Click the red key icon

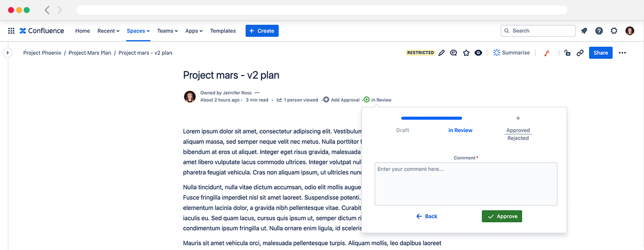pos(547,53)
